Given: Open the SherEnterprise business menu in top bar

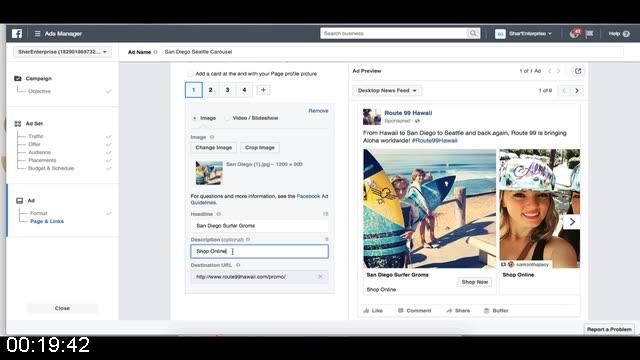Looking at the screenshot, I should 530,33.
